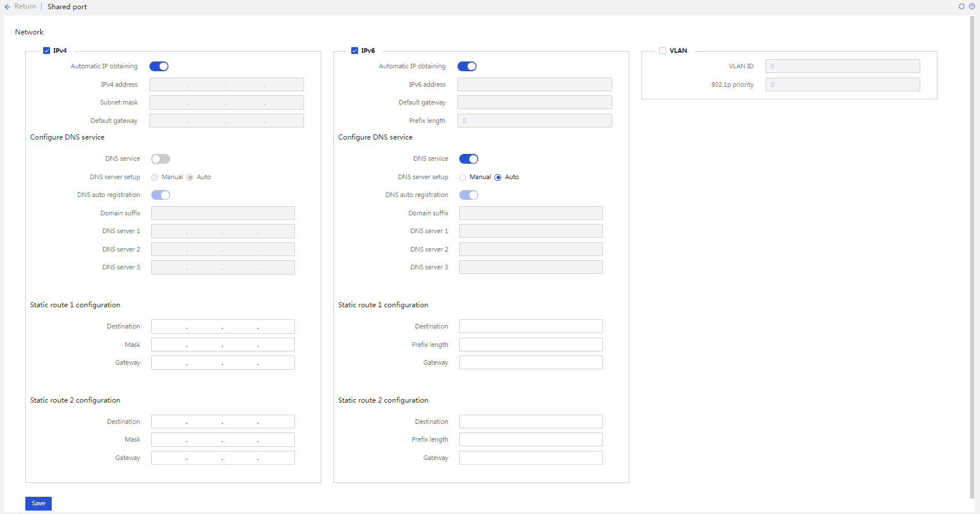
Task: Turn off the IPv6 DNS service switch
Action: pyautogui.click(x=468, y=159)
